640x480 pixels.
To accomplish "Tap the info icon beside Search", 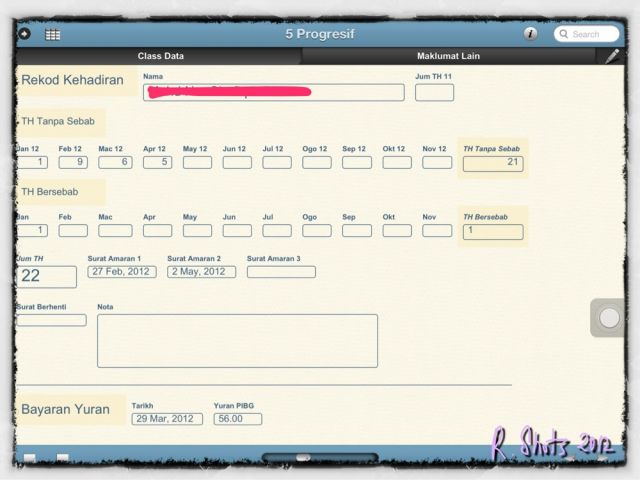I will pyautogui.click(x=530, y=34).
